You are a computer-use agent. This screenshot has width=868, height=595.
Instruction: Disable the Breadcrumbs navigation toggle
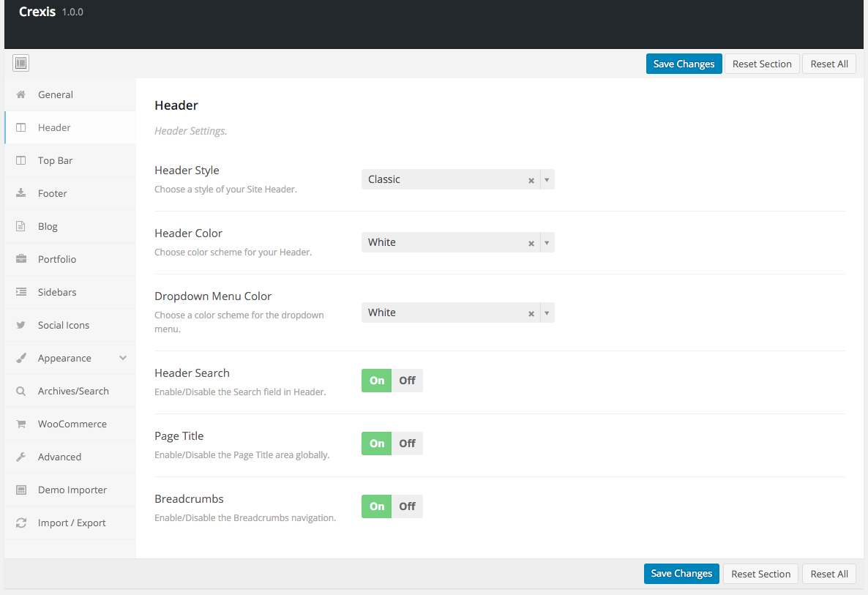tap(407, 506)
